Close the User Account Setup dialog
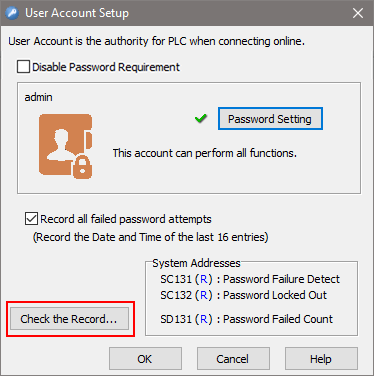Image resolution: width=374 pixels, height=376 pixels. (x=358, y=13)
